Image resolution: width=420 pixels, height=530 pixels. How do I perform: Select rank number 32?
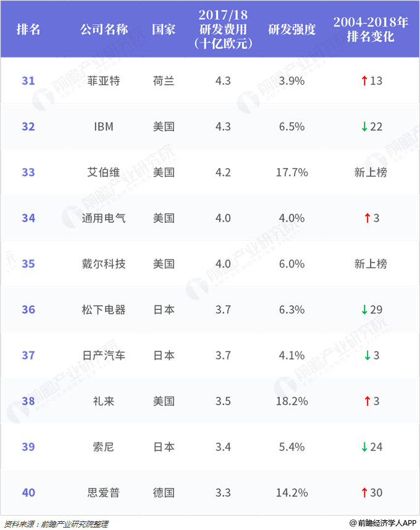[28, 127]
